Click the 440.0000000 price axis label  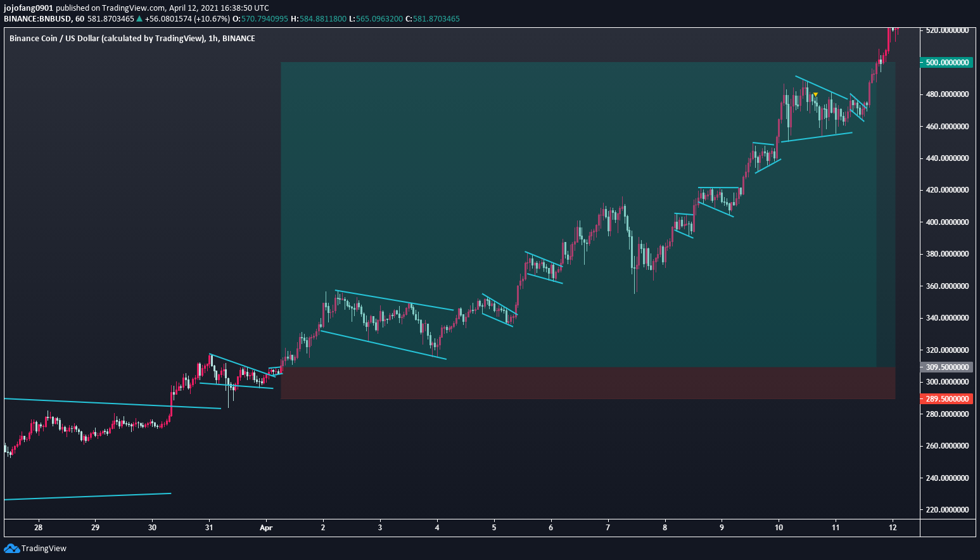tap(947, 158)
